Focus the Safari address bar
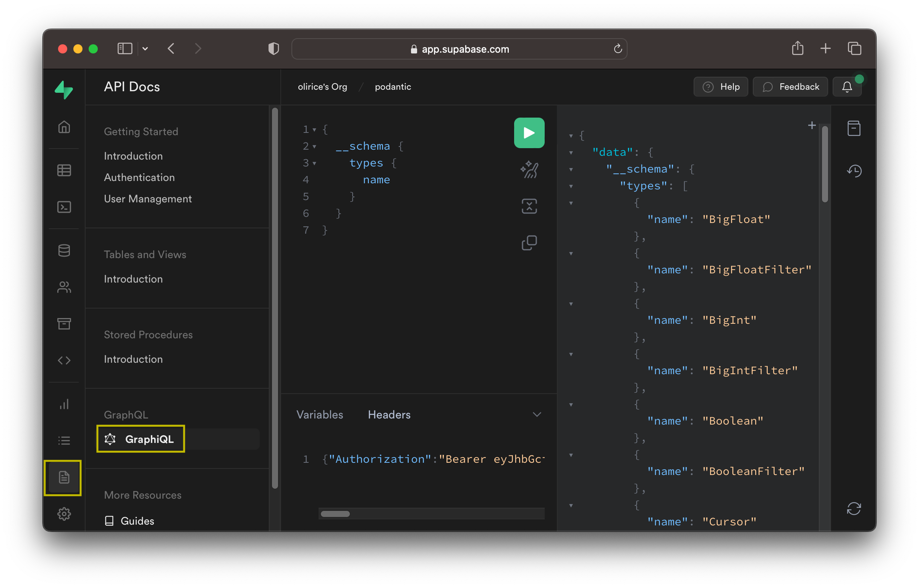Image resolution: width=919 pixels, height=588 pixels. pos(459,49)
